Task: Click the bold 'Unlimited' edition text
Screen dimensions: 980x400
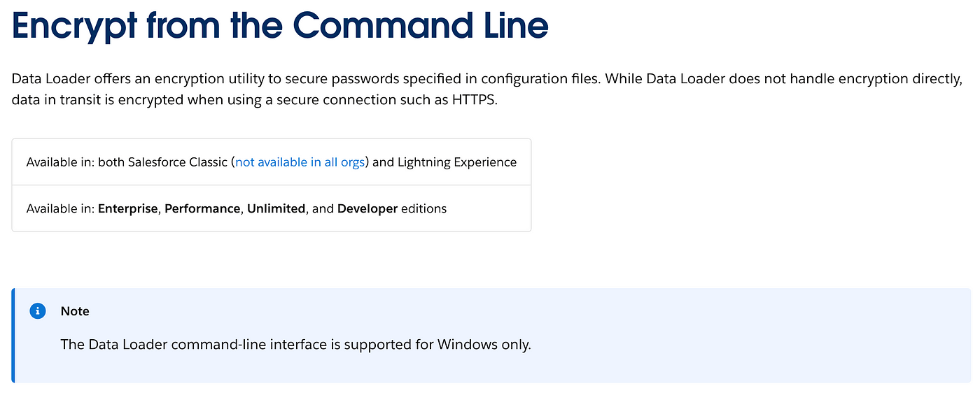Action: coord(276,208)
